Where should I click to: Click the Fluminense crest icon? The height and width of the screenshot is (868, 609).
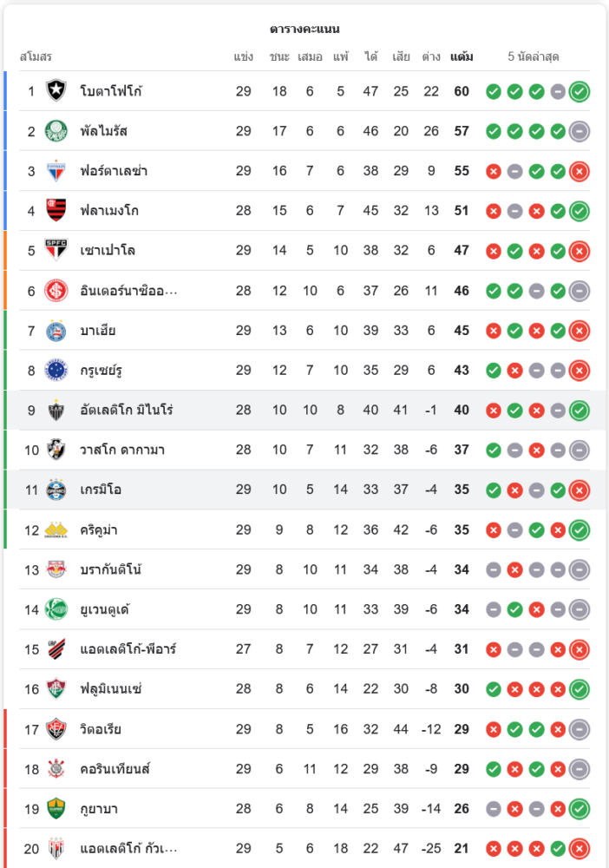(x=56, y=689)
